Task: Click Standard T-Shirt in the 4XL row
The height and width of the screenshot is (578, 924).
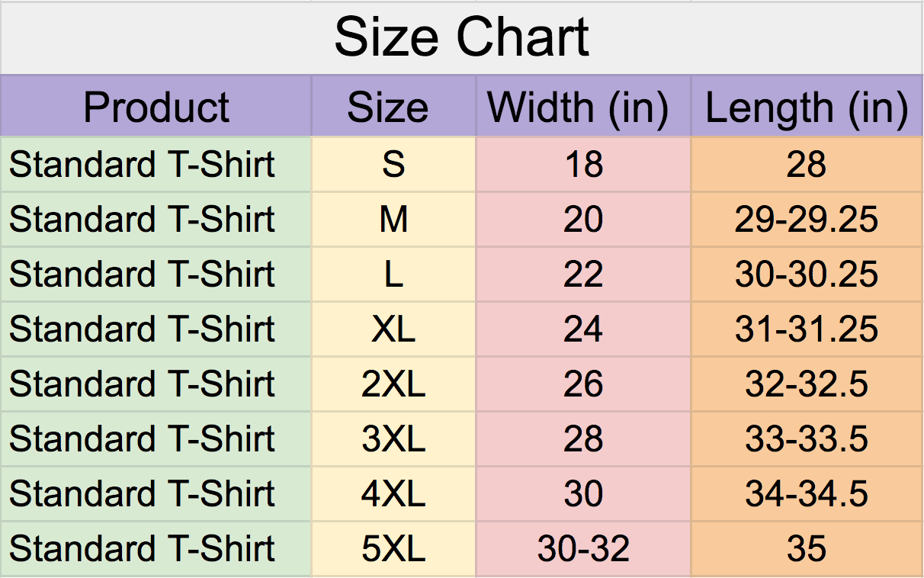Action: (142, 494)
